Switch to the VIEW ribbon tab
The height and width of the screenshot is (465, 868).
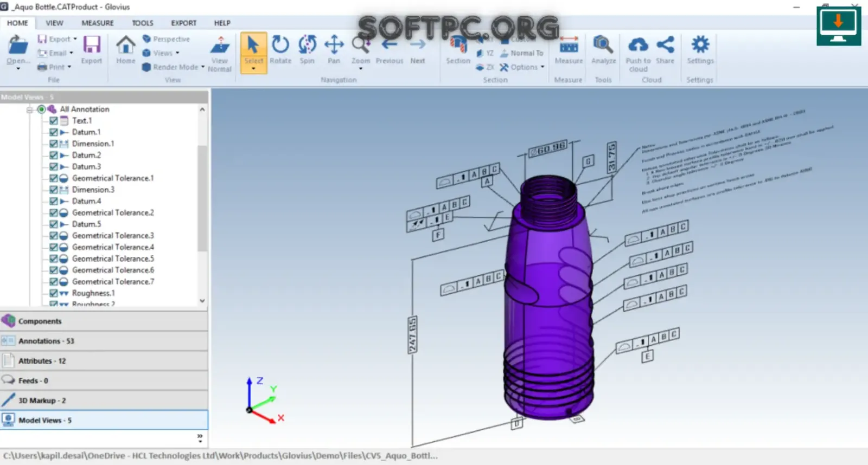coord(54,23)
